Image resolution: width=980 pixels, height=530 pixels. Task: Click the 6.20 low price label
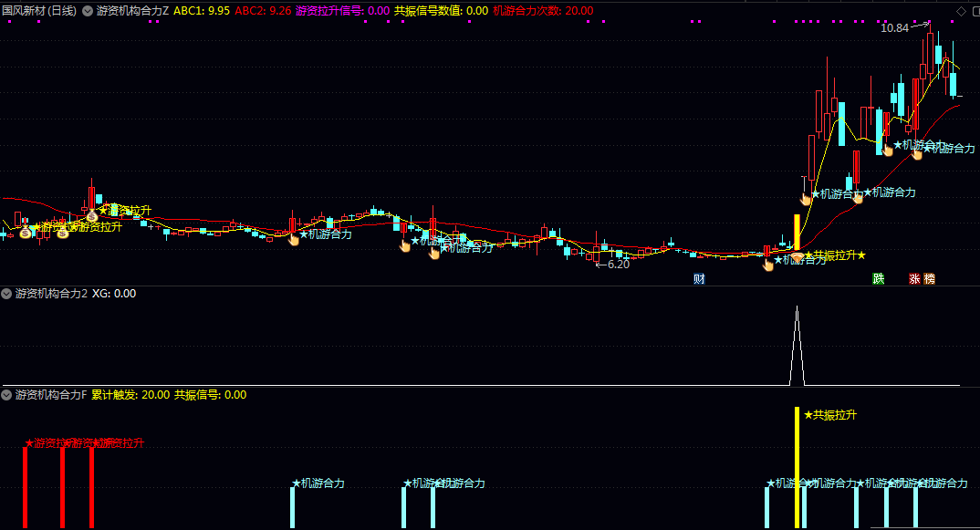pyautogui.click(x=618, y=265)
